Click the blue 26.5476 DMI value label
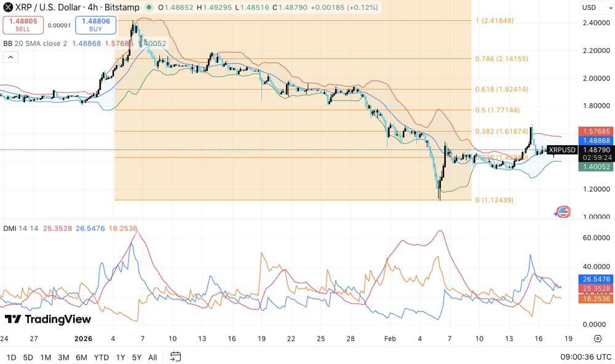The image size is (615, 364). (x=597, y=279)
